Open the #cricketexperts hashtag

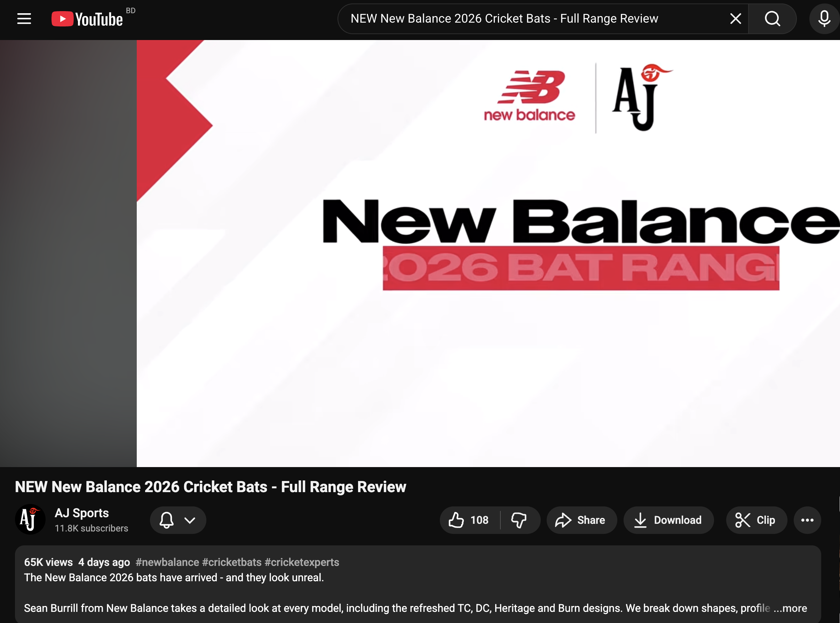point(302,562)
